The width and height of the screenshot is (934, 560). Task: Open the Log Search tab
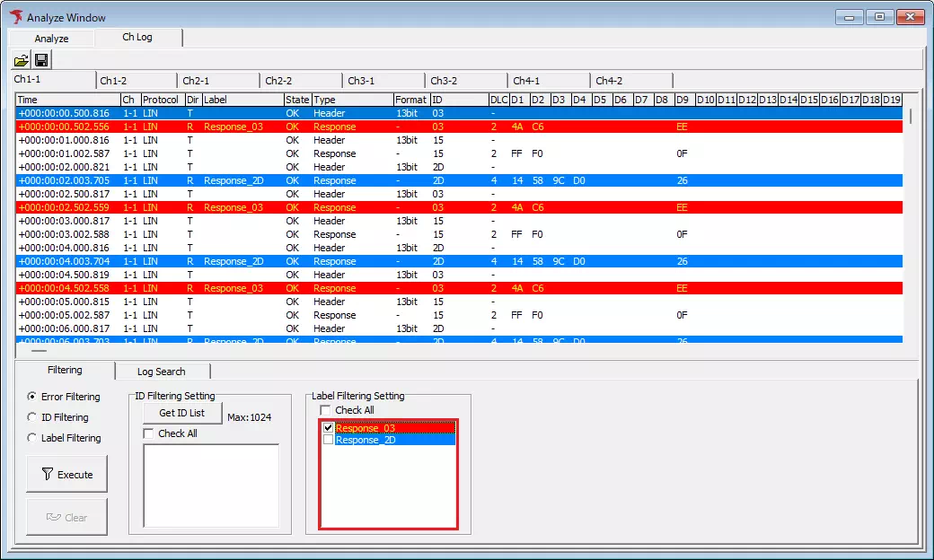162,371
